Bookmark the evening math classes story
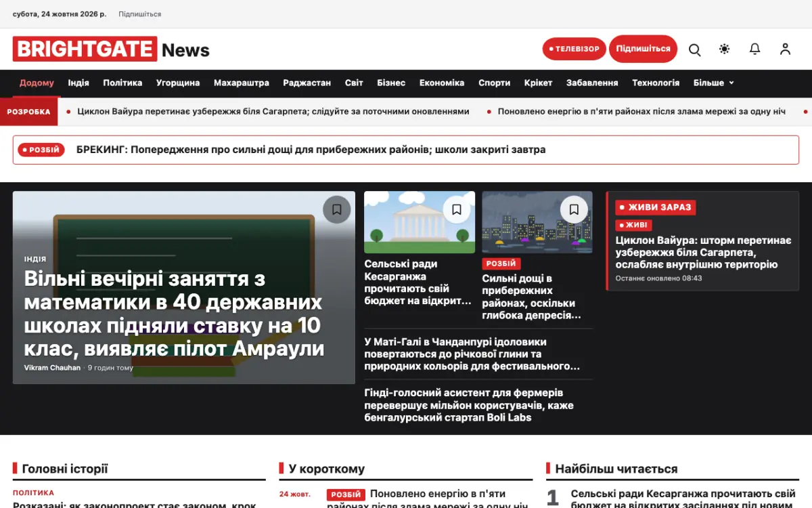Image resolution: width=812 pixels, height=508 pixels. tap(337, 209)
